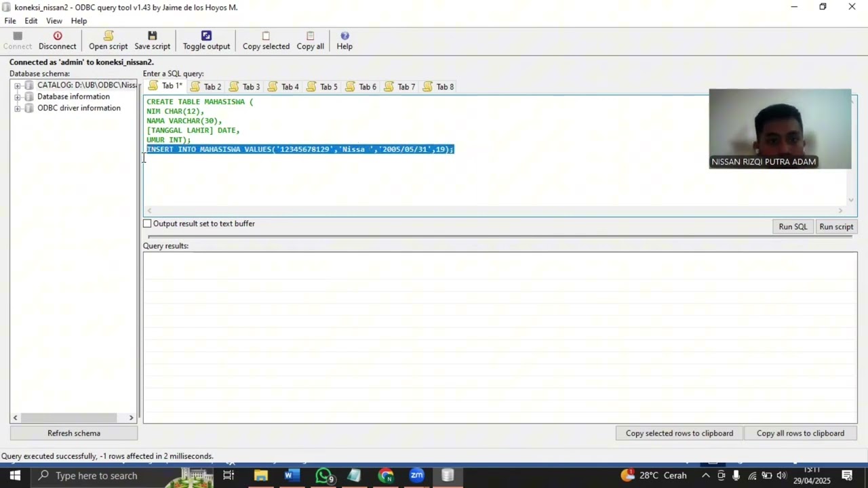Click schema scrollbar right arrow
868x488 pixels.
pyautogui.click(x=132, y=418)
